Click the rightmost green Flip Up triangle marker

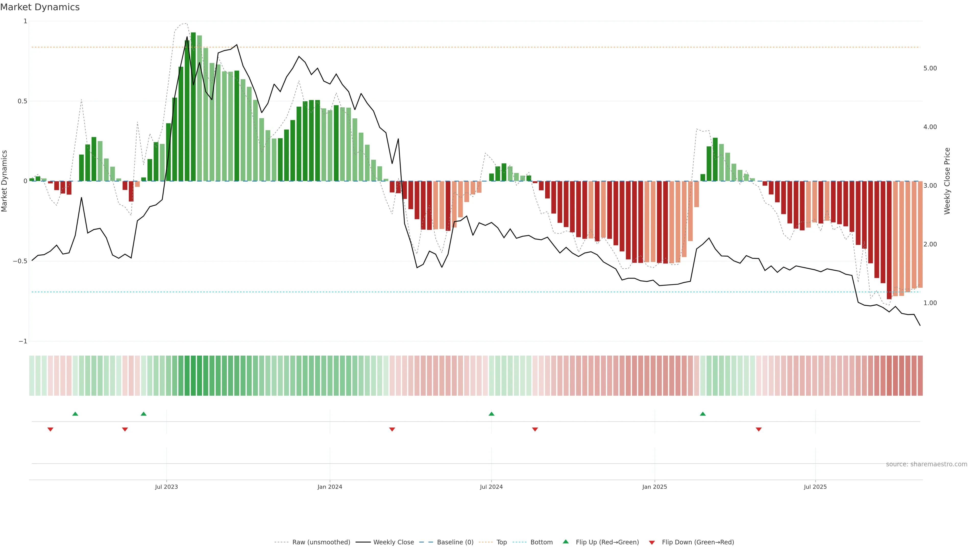[703, 414]
